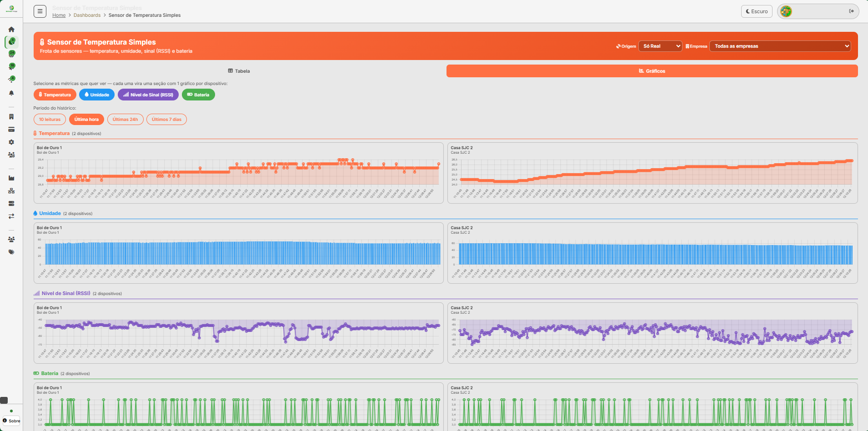
Task: Open the tags icon in sidebar
Action: pyautogui.click(x=11, y=252)
